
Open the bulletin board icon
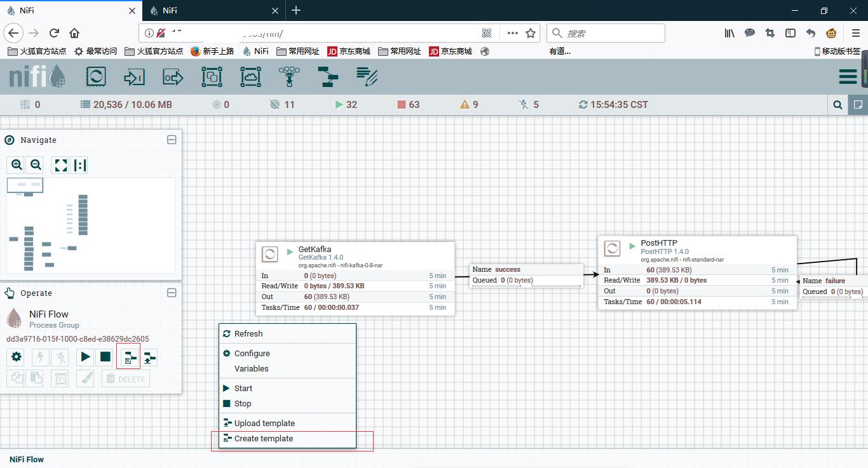click(x=858, y=105)
